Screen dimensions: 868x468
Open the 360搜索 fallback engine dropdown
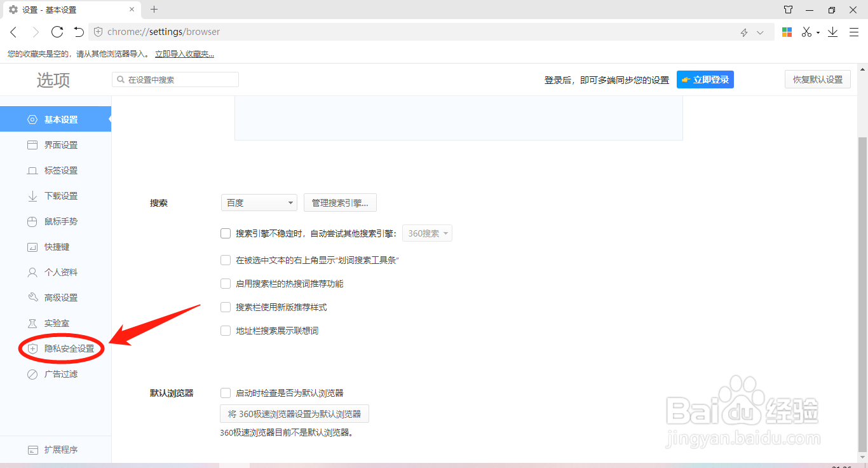[x=428, y=233]
